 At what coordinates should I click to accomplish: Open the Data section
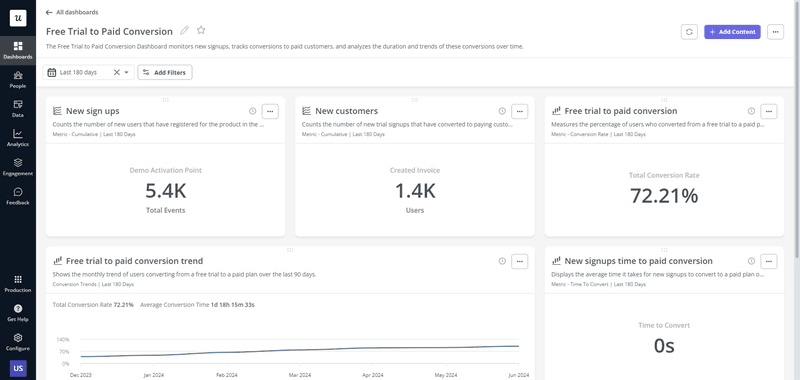tap(18, 109)
